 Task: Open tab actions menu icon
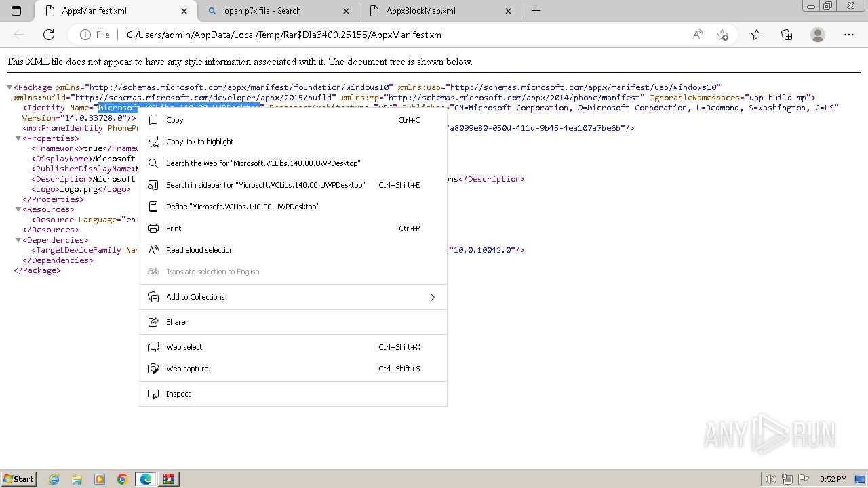point(16,11)
